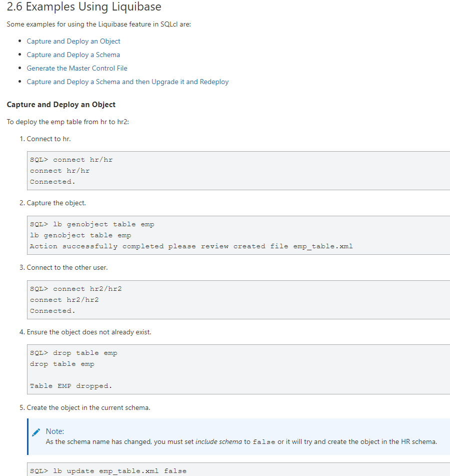450x476 pixels.
Task: Open the Capture and Deploy an Object link
Action: pos(73,41)
